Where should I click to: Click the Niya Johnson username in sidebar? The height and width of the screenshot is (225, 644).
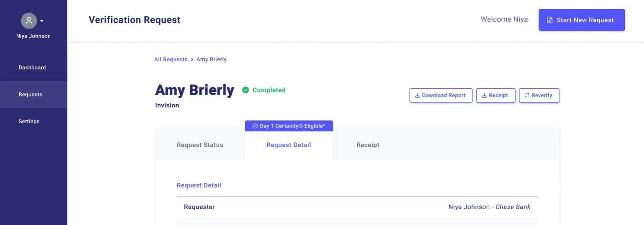pyautogui.click(x=34, y=36)
